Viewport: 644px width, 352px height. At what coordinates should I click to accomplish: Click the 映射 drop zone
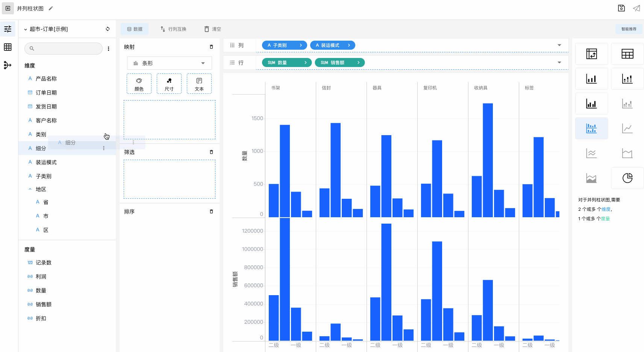(170, 120)
